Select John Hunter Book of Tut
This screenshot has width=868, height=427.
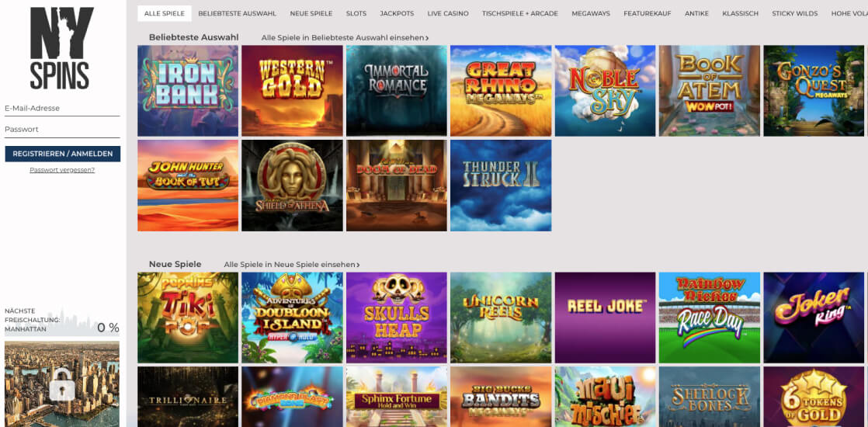click(x=188, y=186)
